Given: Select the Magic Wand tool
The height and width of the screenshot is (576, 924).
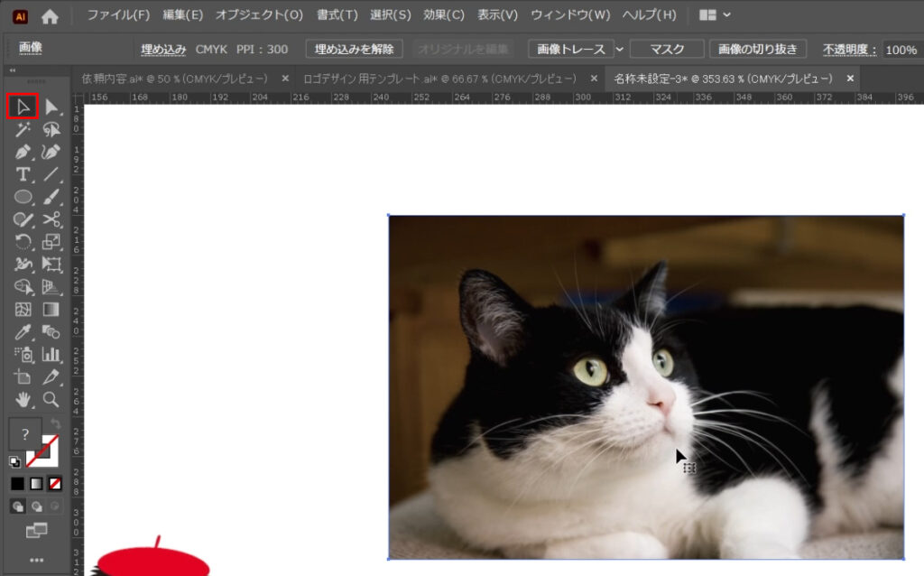Looking at the screenshot, I should pyautogui.click(x=23, y=129).
